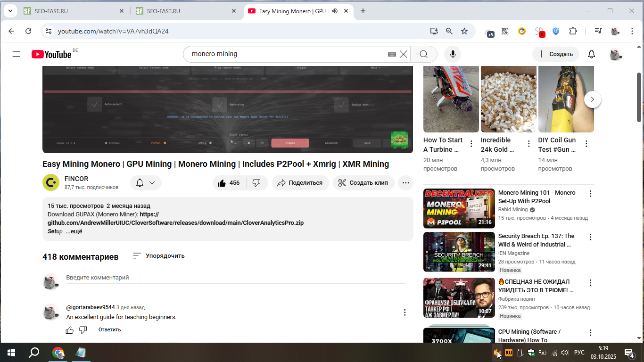
Task: Open the blue shield U extension
Action: click(556, 31)
